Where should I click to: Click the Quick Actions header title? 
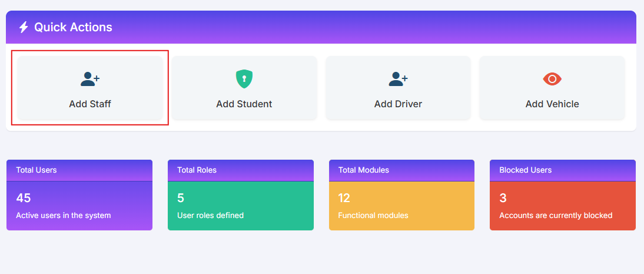(73, 27)
